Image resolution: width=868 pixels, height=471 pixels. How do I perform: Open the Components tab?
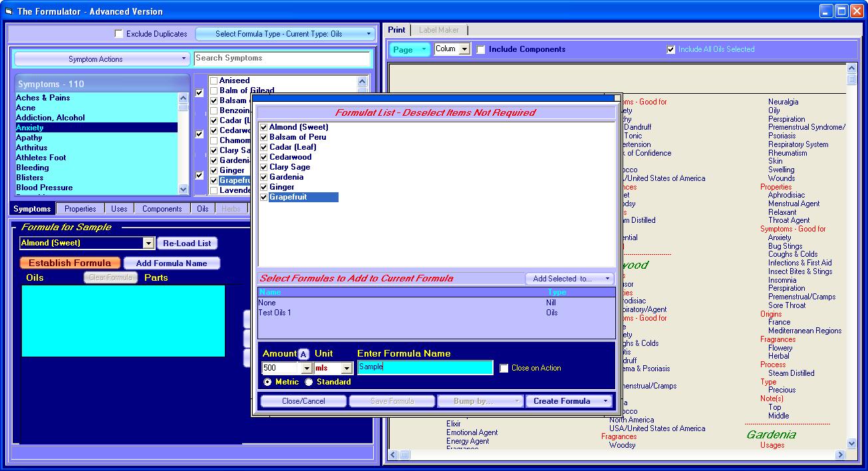pos(162,208)
